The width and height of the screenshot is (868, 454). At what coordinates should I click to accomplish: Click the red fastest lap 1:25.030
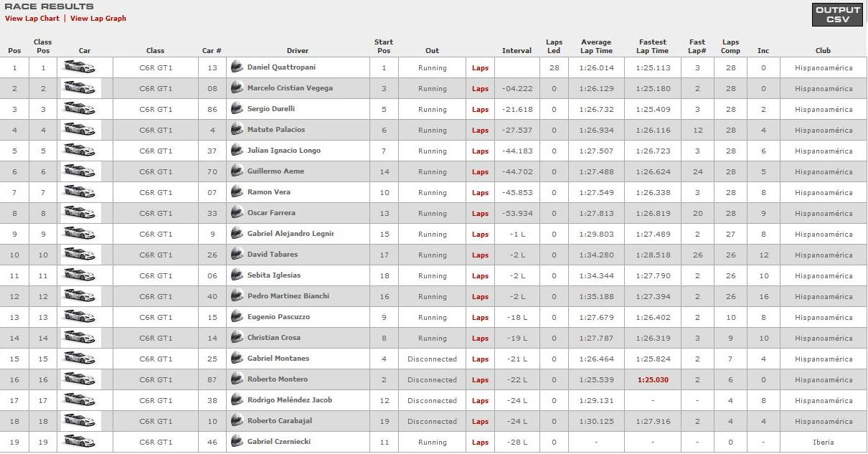[652, 380]
